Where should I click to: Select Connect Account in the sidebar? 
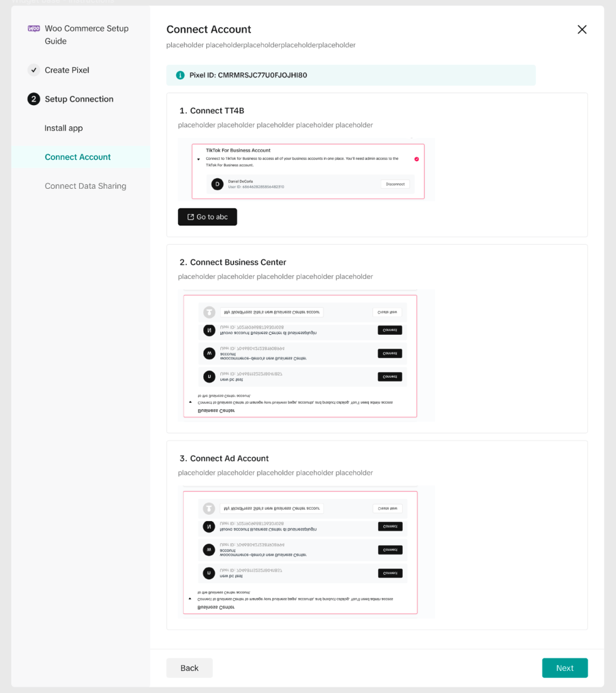(77, 157)
